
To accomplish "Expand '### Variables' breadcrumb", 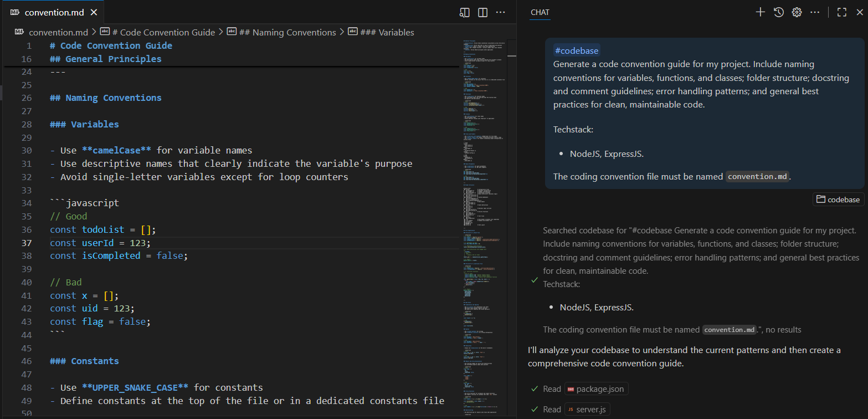I will pyautogui.click(x=387, y=32).
